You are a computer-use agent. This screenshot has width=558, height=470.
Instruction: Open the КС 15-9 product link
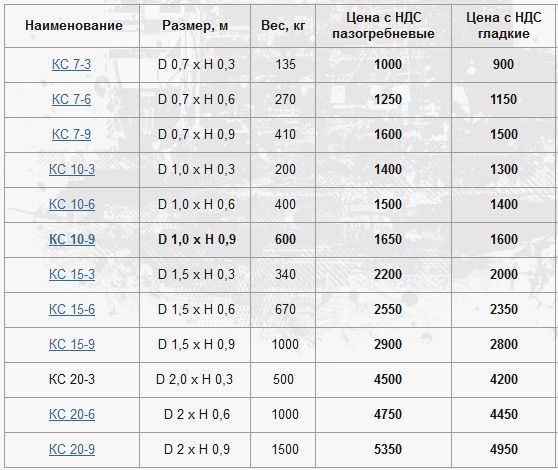pos(72,344)
